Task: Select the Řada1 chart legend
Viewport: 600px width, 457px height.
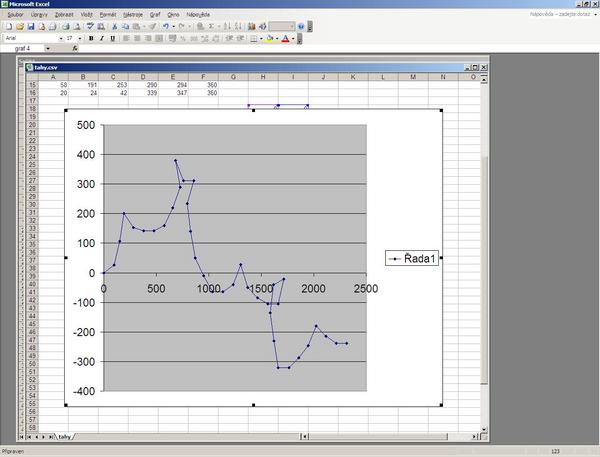Action: coord(412,258)
